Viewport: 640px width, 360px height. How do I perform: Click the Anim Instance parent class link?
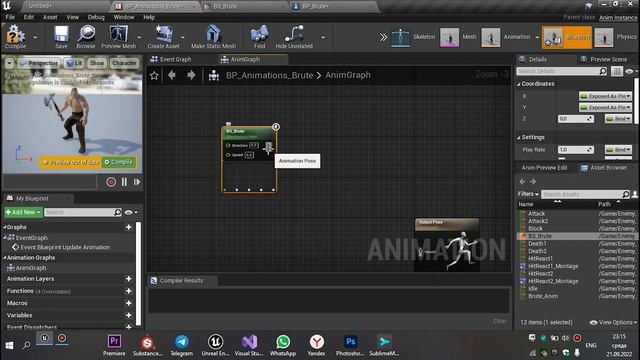point(618,18)
